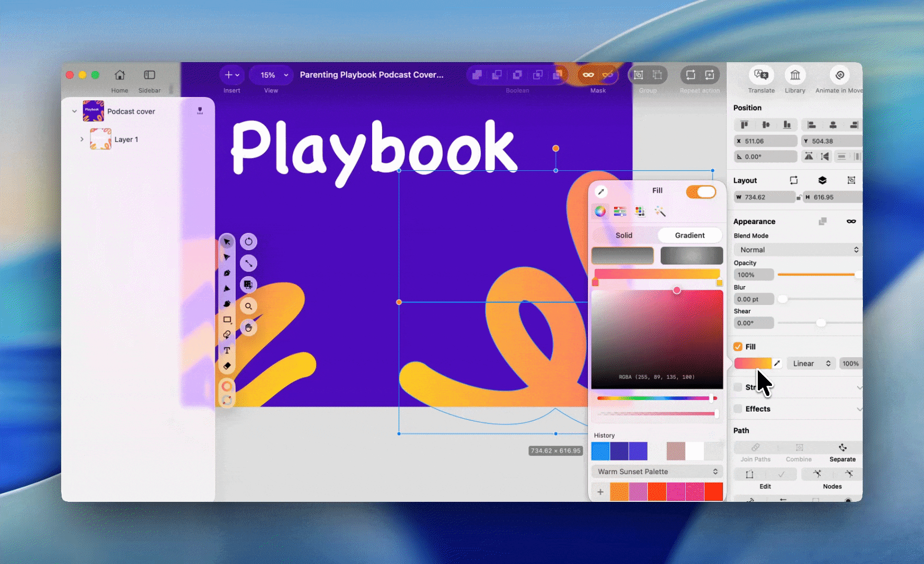Screen dimensions: 924x564
Task: Switch to the Solid fill tab
Action: point(623,236)
